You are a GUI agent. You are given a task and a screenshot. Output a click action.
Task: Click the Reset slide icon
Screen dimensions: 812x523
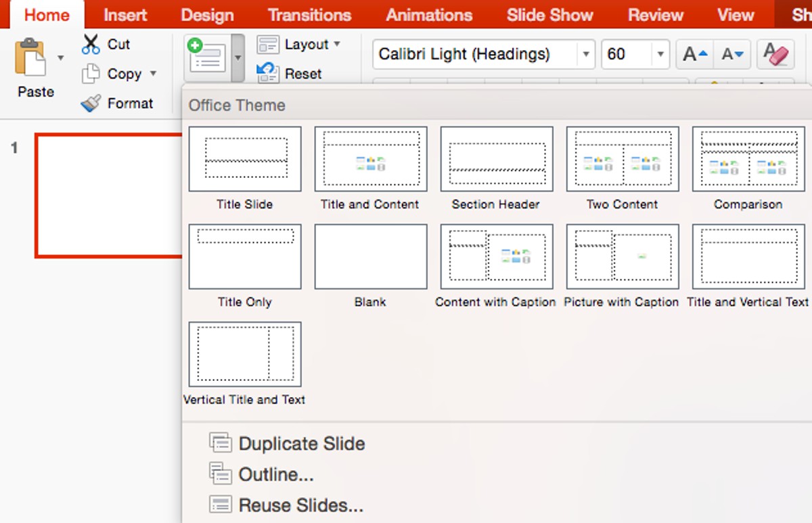tap(267, 72)
